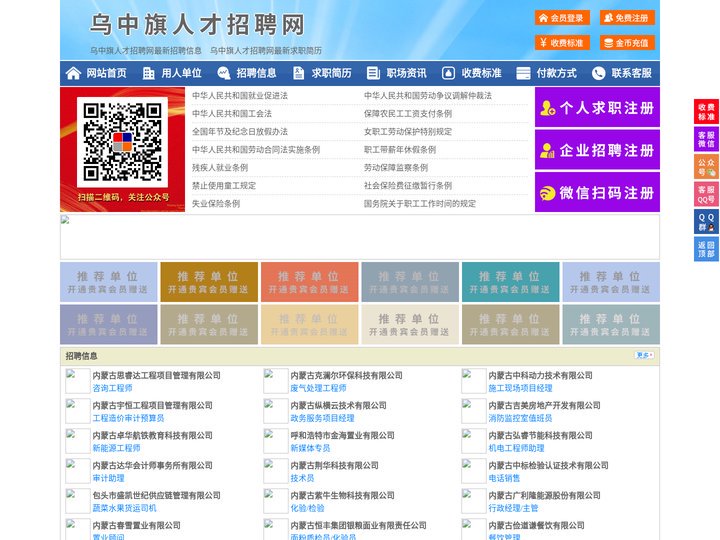The height and width of the screenshot is (540, 720).
Task: Open 保障农民工工资支付条例 link
Action: click(x=408, y=113)
